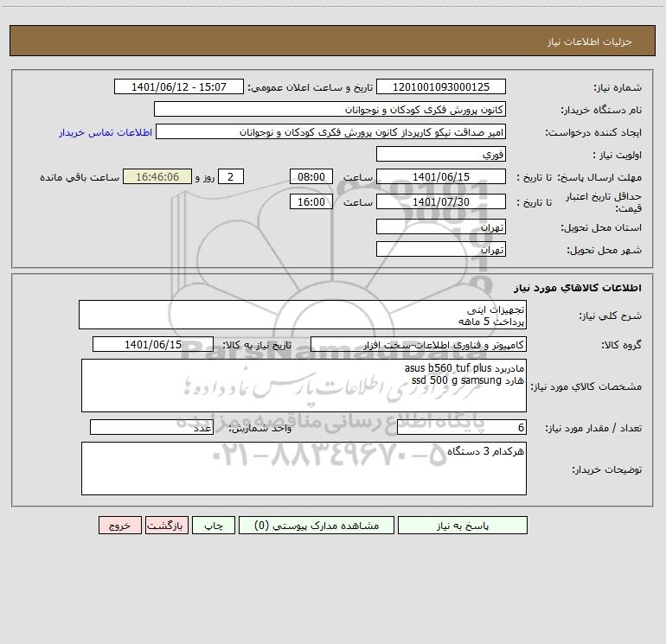Click the 'شهر محل تحویل:' label

click(604, 250)
